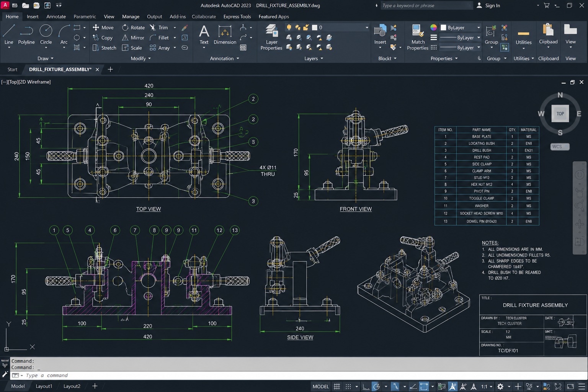Screen dimensions: 588x392
Task: Open the annotation scale 1:1 dropdown
Action: point(487,386)
